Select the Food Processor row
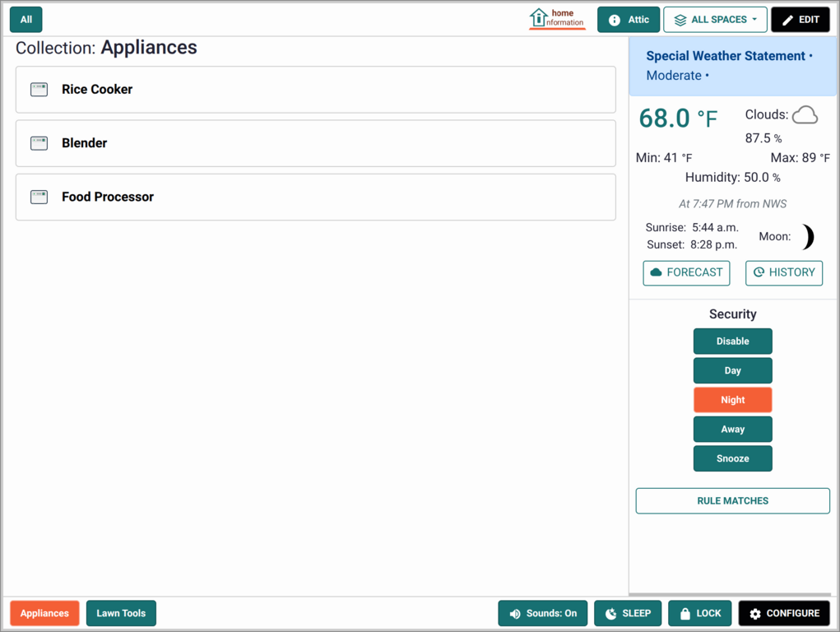This screenshot has height=632, width=840. (x=316, y=197)
